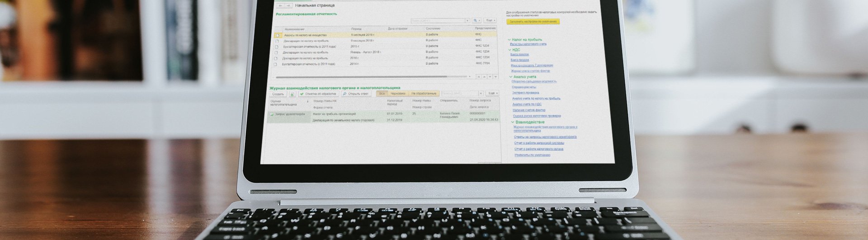Open the Книга покупок link
The image size is (868, 240).
(x=519, y=54)
